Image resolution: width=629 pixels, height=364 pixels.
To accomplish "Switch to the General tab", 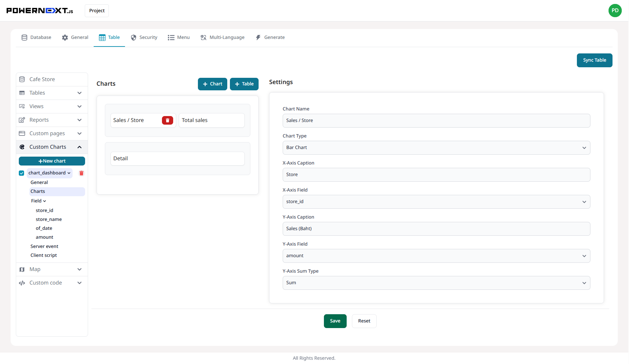I will (75, 38).
